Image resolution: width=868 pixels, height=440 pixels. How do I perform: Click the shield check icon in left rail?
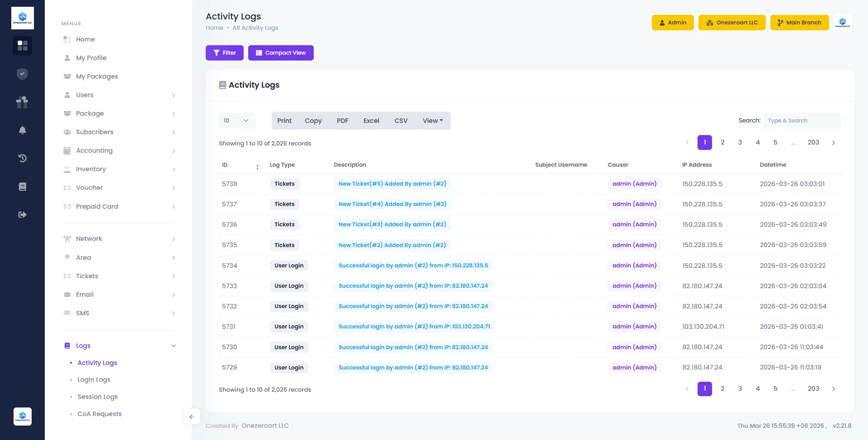click(x=22, y=74)
